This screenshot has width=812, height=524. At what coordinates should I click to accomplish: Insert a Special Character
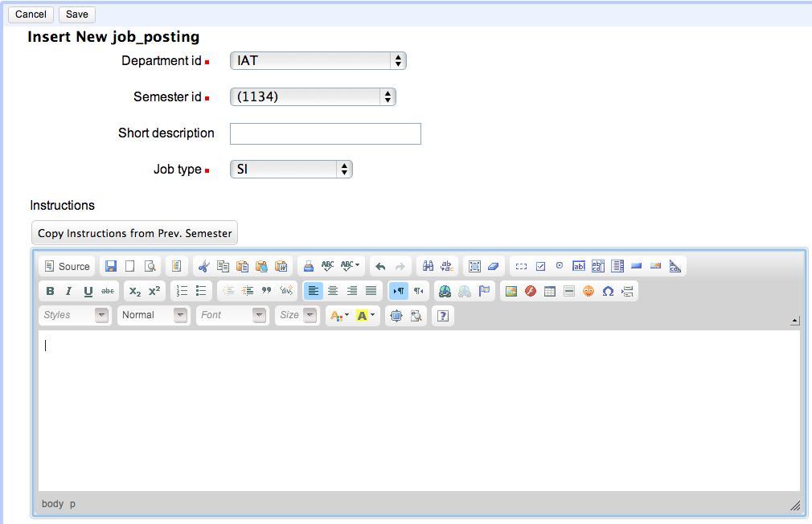(608, 291)
